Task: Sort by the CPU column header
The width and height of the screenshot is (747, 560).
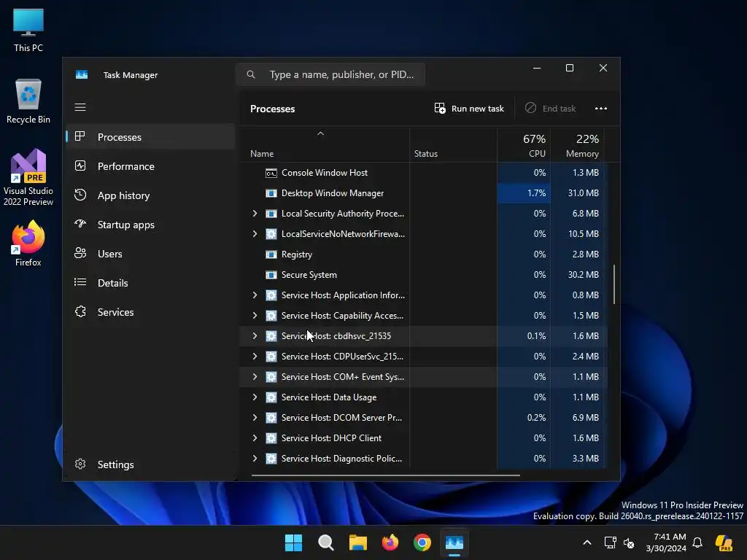Action: click(524, 146)
